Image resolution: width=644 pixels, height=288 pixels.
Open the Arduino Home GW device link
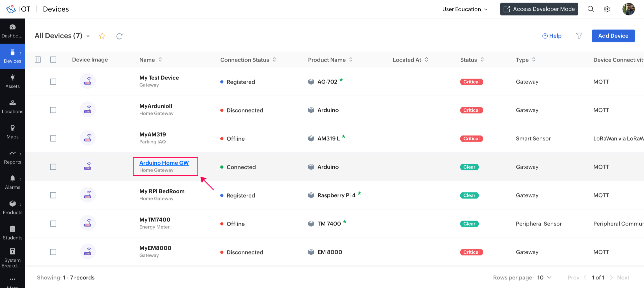click(x=164, y=163)
